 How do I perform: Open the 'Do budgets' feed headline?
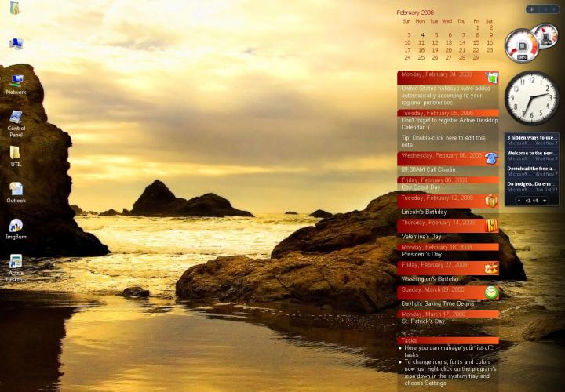tap(531, 184)
